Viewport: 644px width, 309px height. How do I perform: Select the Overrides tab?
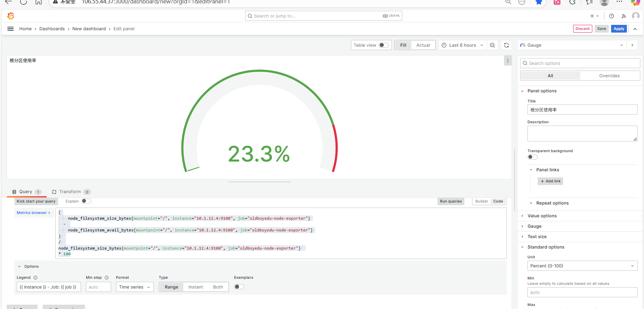[x=609, y=76]
